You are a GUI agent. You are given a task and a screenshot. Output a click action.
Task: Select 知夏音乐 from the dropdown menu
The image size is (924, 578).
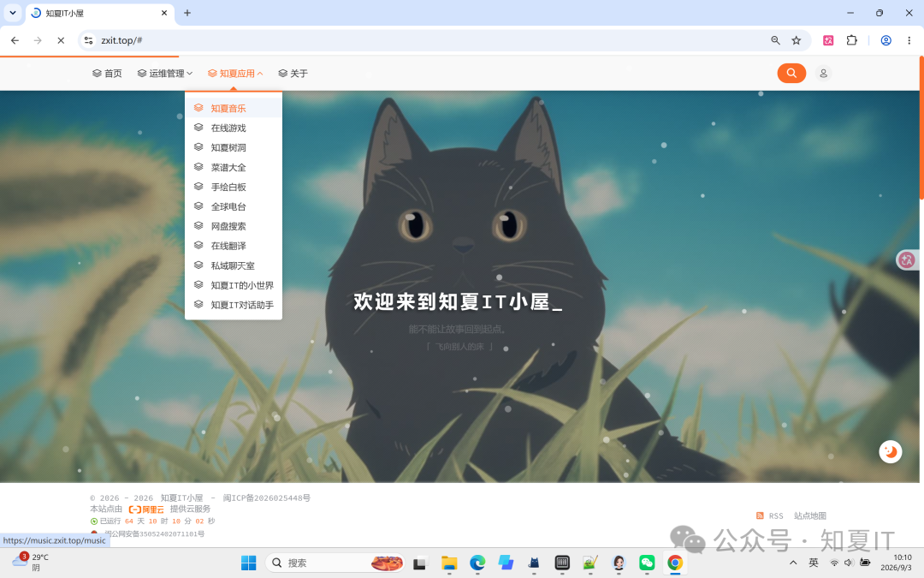point(234,108)
